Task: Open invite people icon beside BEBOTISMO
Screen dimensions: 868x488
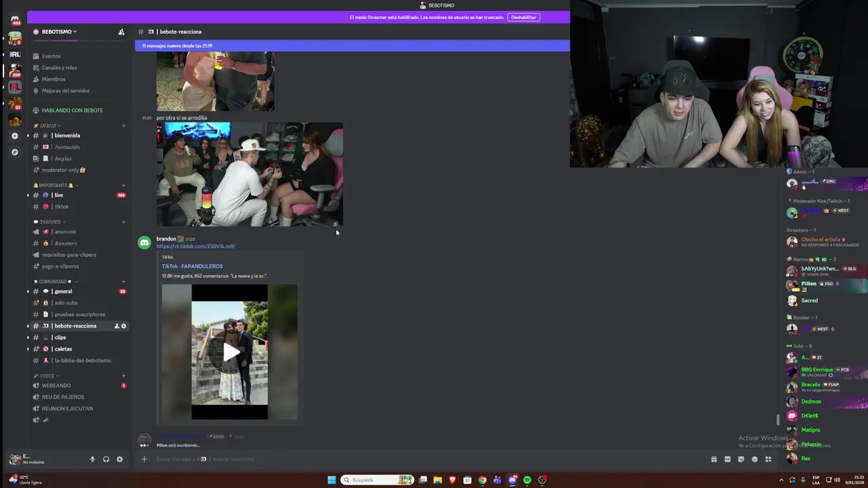Action: (x=121, y=32)
